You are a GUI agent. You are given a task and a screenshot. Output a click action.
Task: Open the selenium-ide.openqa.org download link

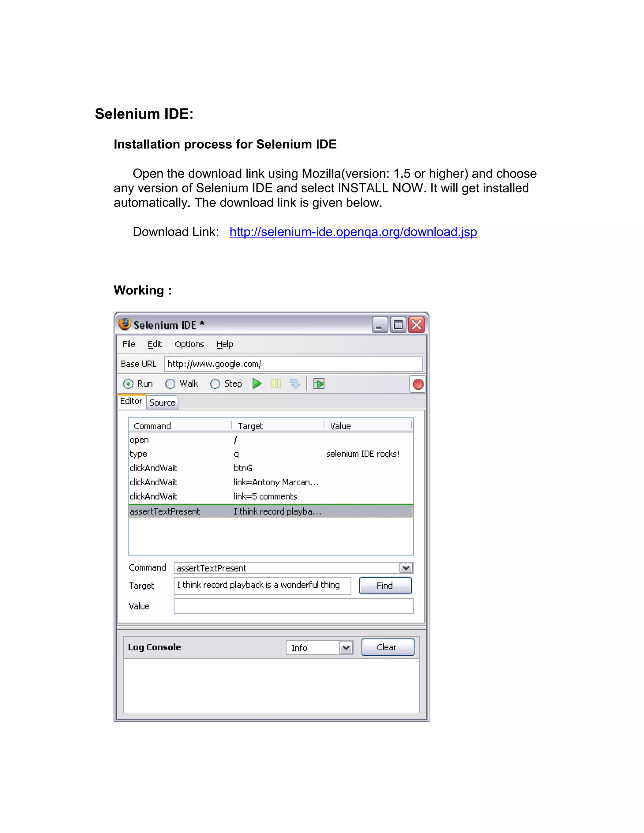click(x=353, y=232)
